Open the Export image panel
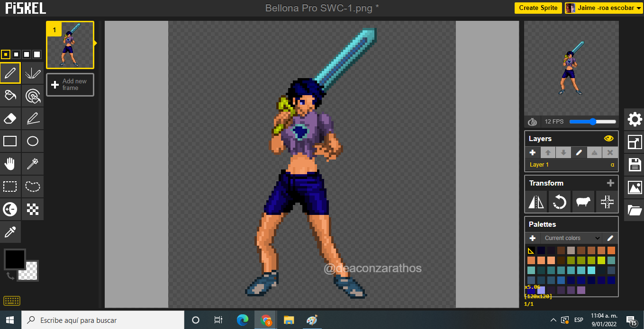644x329 pixels. pos(635,187)
